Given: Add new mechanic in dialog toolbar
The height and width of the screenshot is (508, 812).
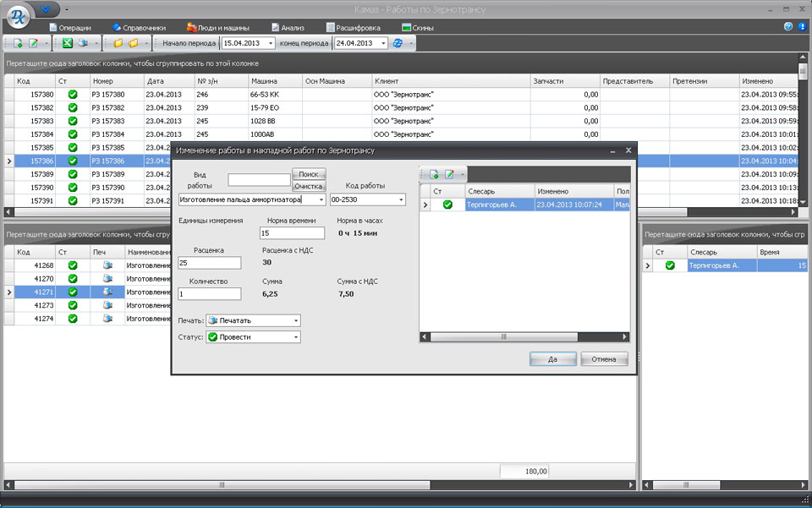Looking at the screenshot, I should point(434,174).
